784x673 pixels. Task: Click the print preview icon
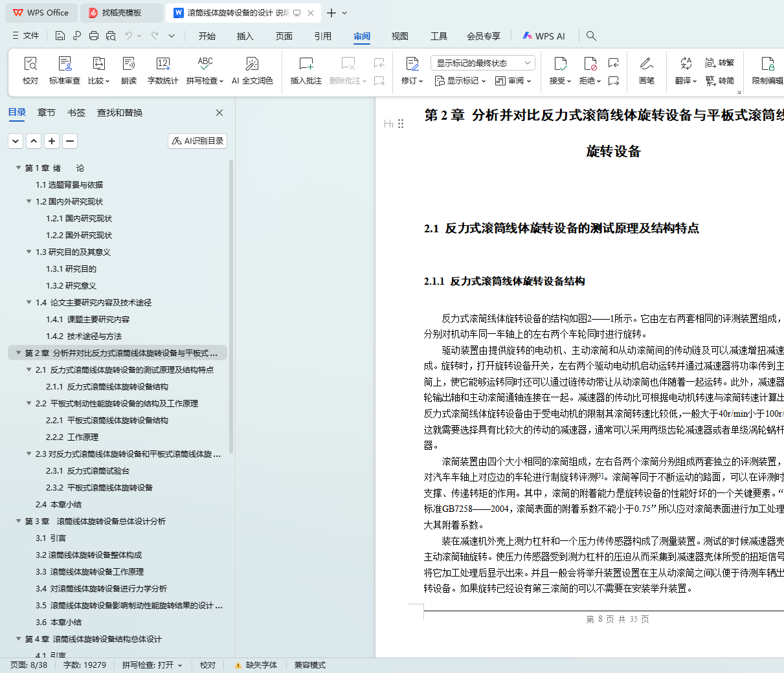coord(111,36)
